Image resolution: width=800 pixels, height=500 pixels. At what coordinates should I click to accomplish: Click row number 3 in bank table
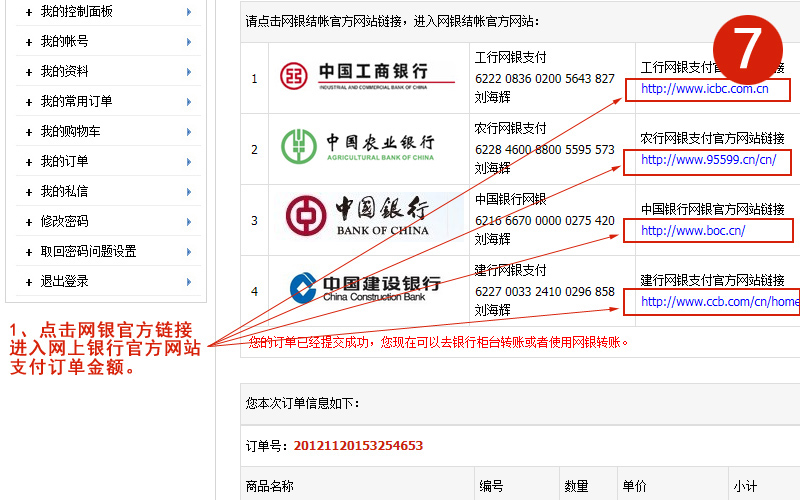click(x=254, y=220)
